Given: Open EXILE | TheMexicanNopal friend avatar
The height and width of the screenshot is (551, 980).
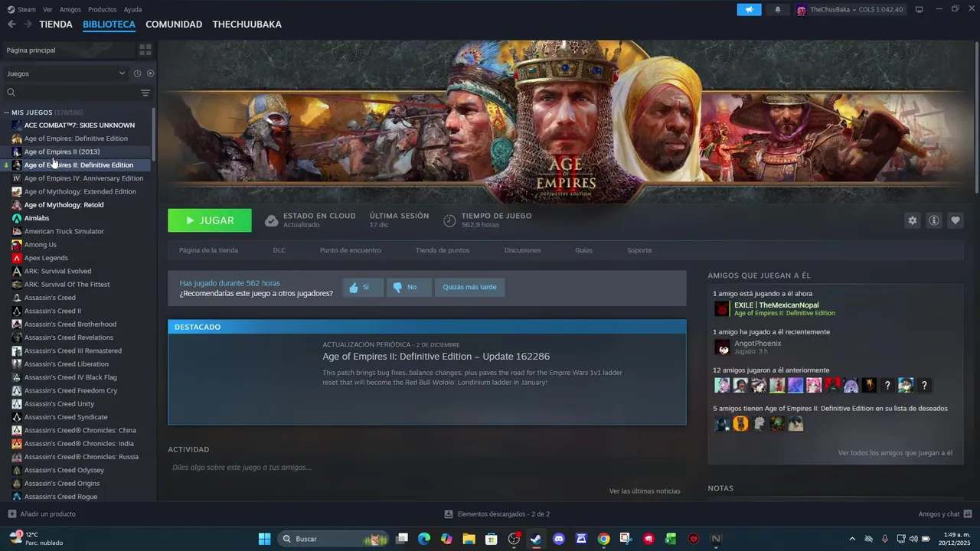Looking at the screenshot, I should (722, 308).
